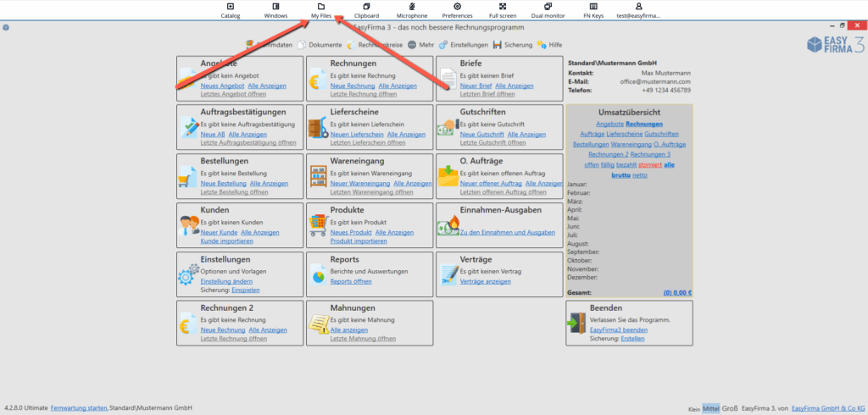Screen dimensions: 868x415
Task: Open Zu den Einnahmen und Ausgaben
Action: pos(507,232)
